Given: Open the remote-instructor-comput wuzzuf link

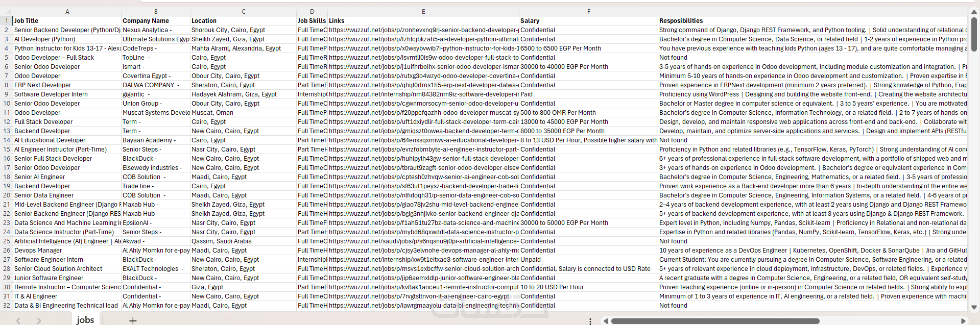Looking at the screenshot, I should pos(423,287).
